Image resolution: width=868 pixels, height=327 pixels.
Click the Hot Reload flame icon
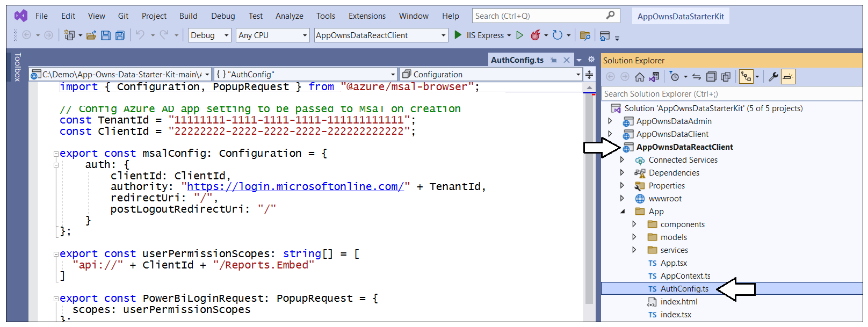(x=536, y=35)
